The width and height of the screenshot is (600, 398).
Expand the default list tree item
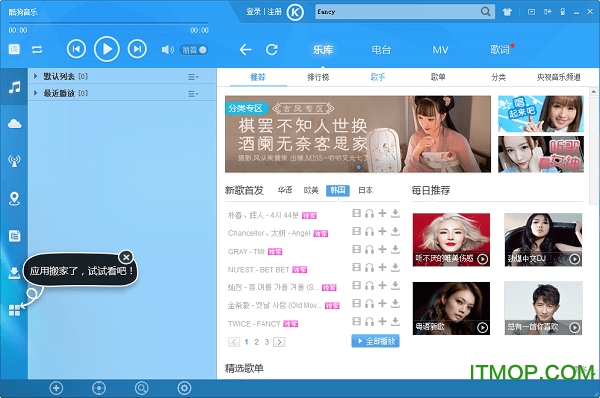click(x=36, y=76)
